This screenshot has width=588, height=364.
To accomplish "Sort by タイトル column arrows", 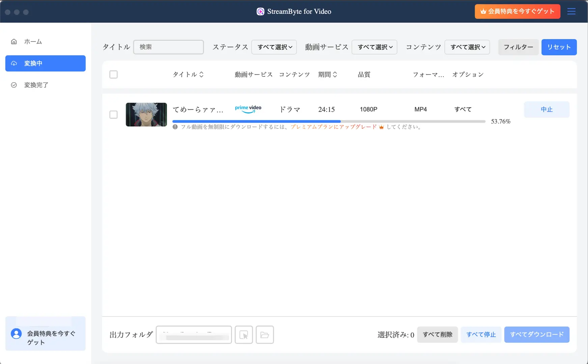I will (x=201, y=74).
